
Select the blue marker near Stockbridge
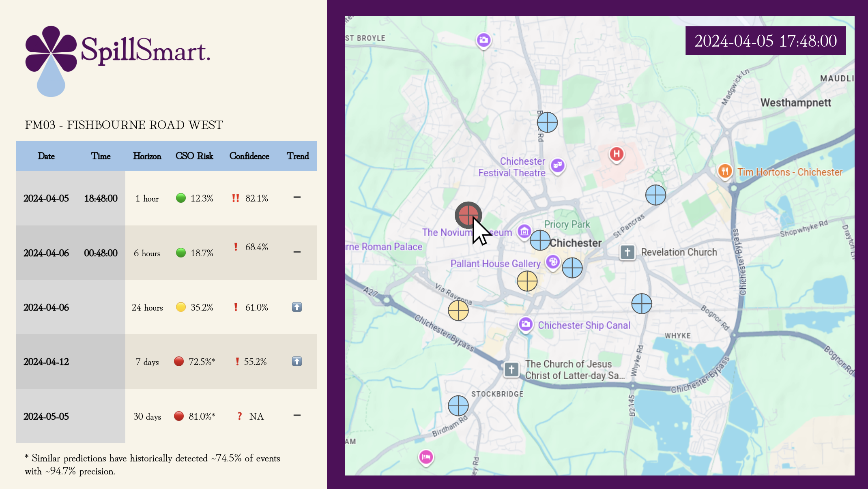click(458, 405)
